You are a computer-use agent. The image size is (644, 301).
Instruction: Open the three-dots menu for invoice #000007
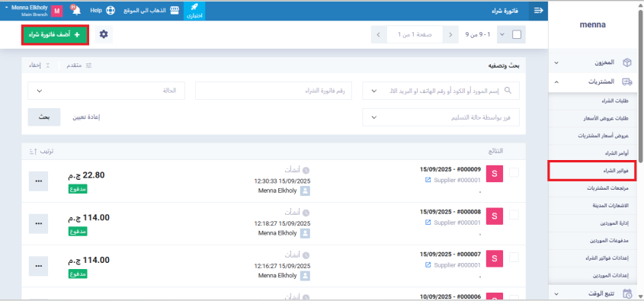(x=39, y=266)
